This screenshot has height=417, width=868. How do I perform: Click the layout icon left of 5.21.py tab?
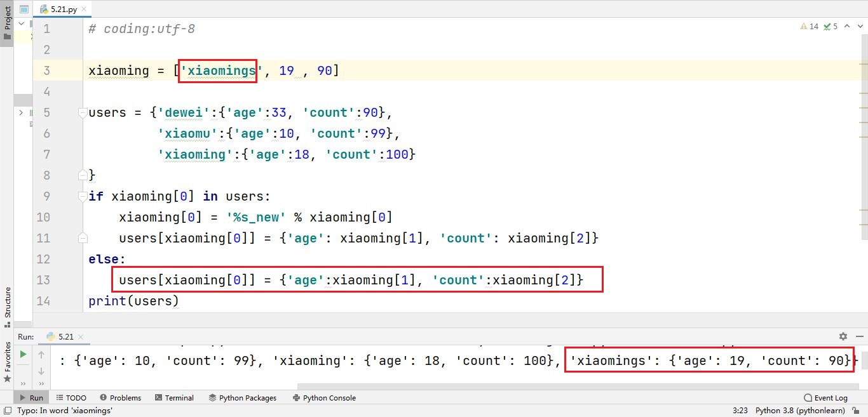pos(24,9)
